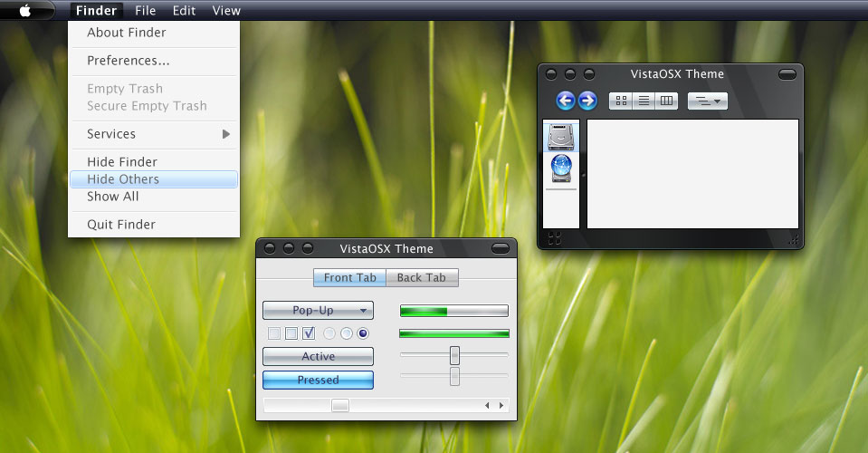Switch to icon view in Finder toolbar

click(x=621, y=101)
